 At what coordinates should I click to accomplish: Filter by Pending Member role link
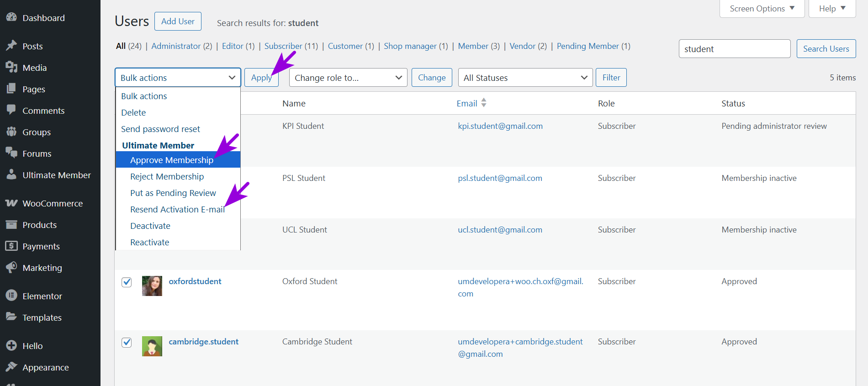pos(588,46)
